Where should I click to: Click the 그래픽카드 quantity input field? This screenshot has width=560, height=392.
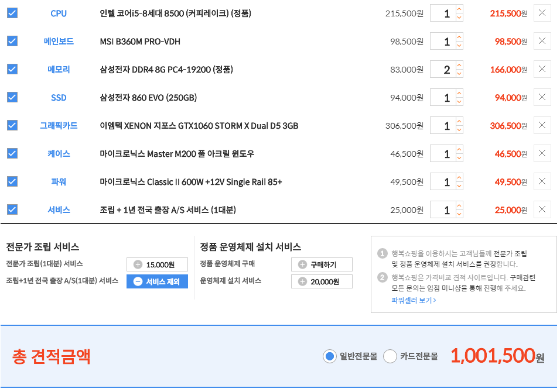point(443,125)
